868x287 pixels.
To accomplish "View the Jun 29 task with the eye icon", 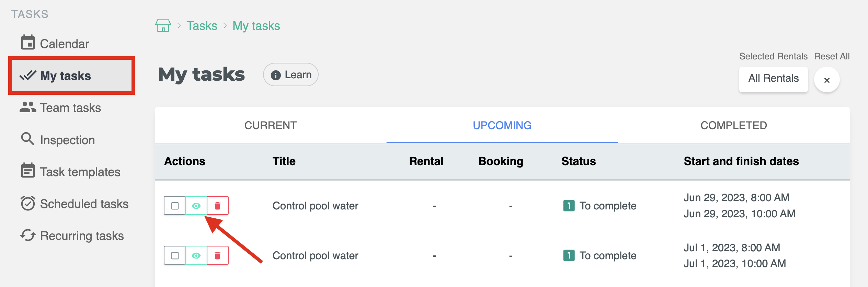I will [196, 206].
